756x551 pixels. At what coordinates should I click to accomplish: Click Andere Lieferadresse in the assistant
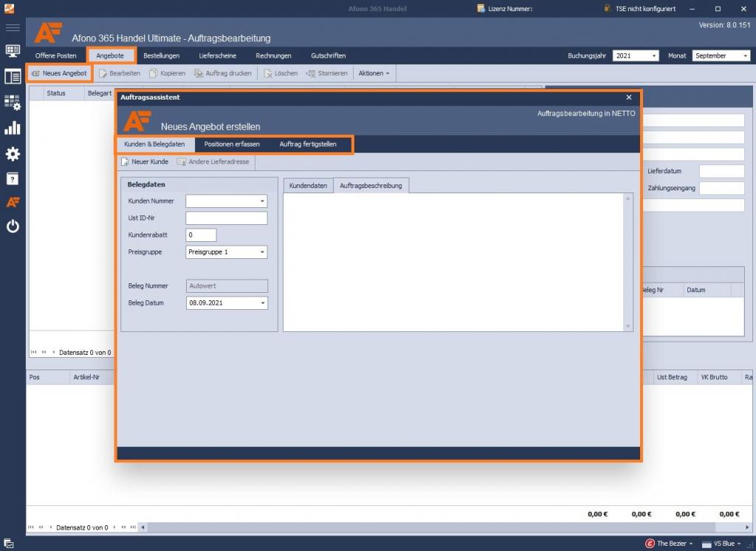pyautogui.click(x=213, y=162)
